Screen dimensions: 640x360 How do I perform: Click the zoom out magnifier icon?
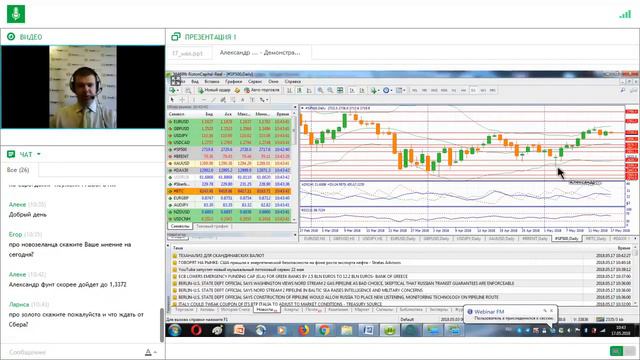330,90
